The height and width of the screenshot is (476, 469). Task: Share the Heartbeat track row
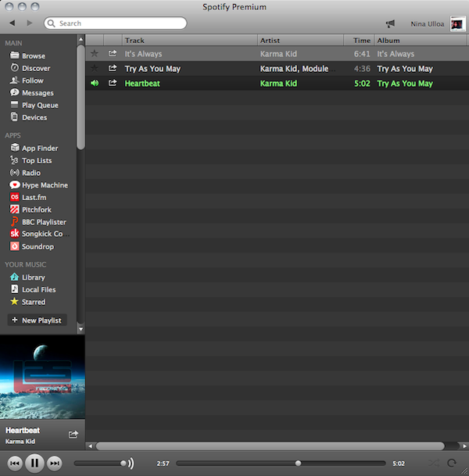(113, 83)
